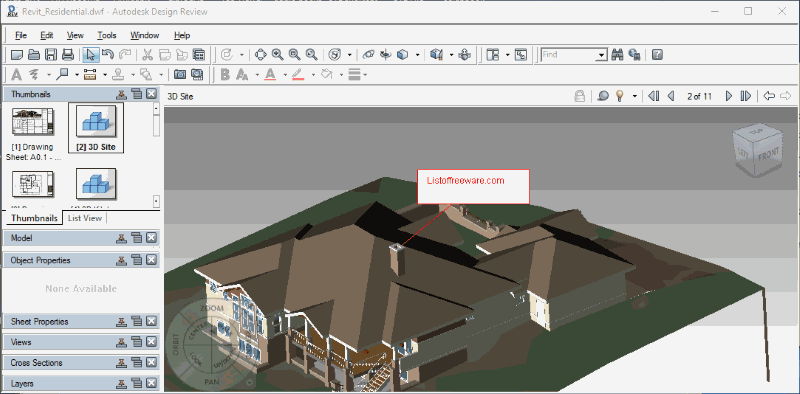Open Thumbnails panel options menu icon
800x394 pixels.
point(136,94)
